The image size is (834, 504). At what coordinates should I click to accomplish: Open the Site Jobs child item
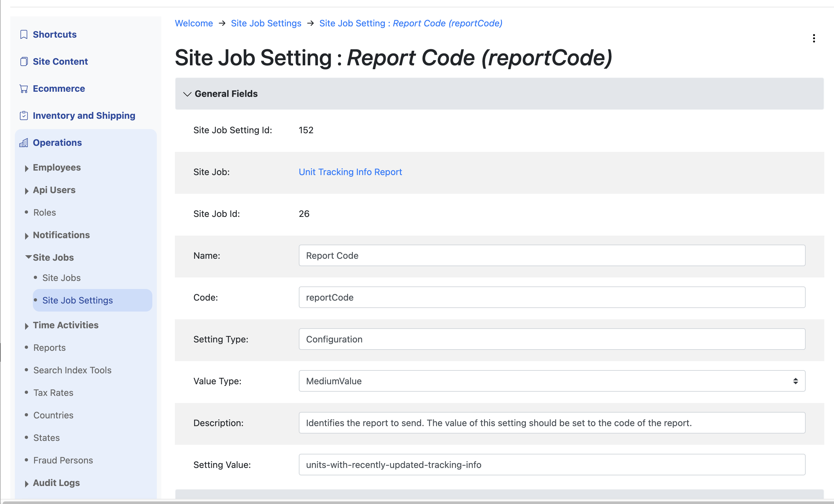pyautogui.click(x=61, y=278)
